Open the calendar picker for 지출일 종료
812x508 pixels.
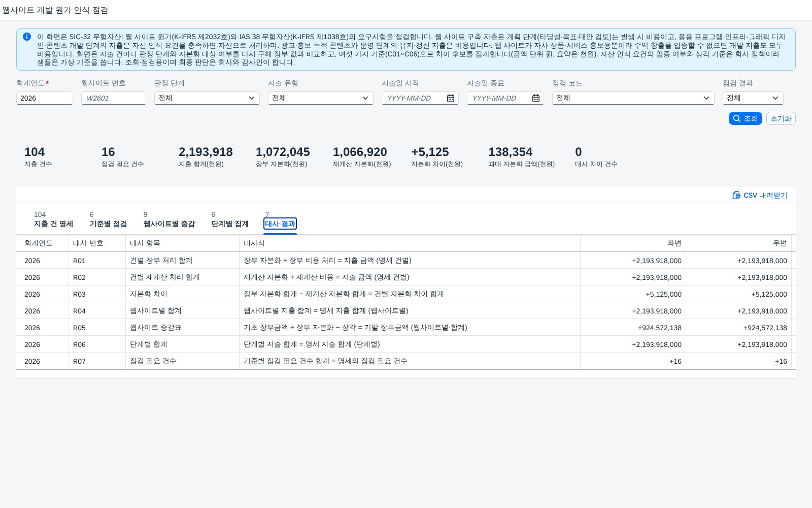point(536,98)
